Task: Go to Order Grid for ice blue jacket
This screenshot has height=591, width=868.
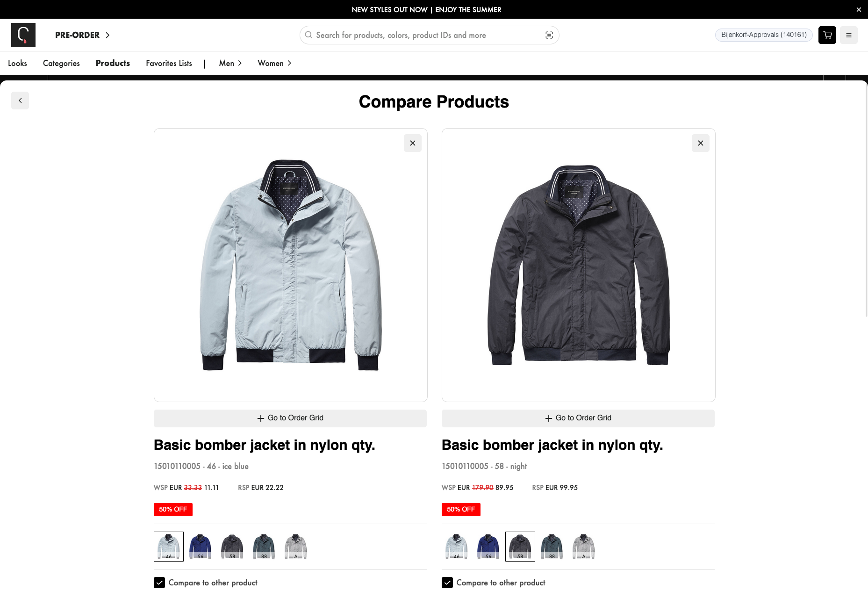Action: coord(290,418)
